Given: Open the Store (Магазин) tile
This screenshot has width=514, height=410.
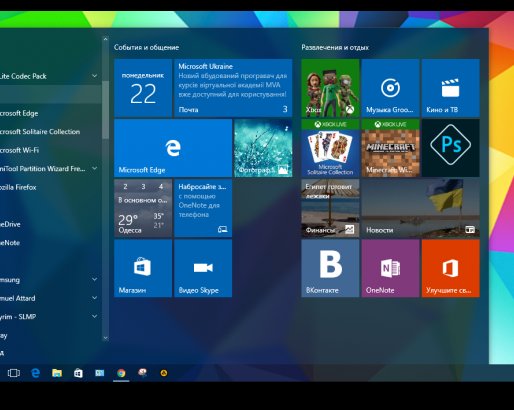Looking at the screenshot, I should [143, 268].
